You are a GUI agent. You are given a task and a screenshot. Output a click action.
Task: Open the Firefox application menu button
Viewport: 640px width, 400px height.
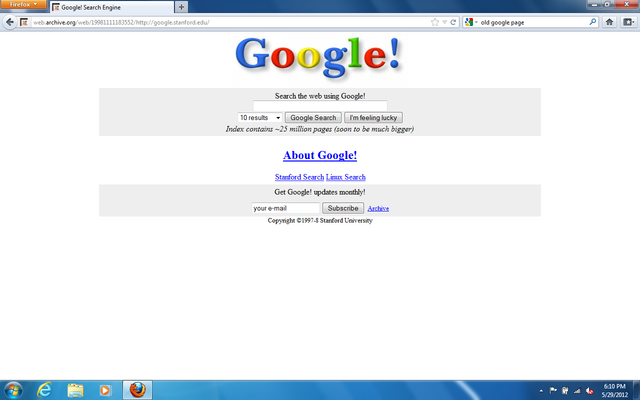pyautogui.click(x=23, y=4)
